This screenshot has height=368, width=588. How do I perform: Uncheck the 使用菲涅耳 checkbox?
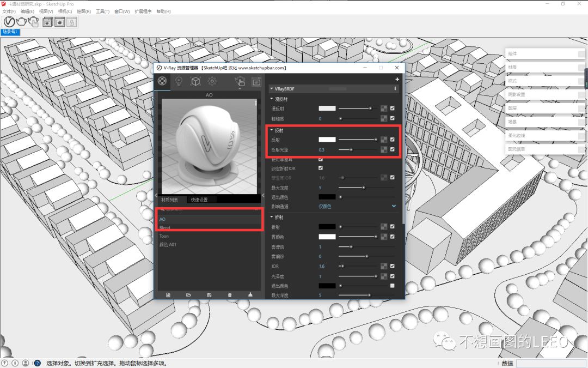pos(321,160)
